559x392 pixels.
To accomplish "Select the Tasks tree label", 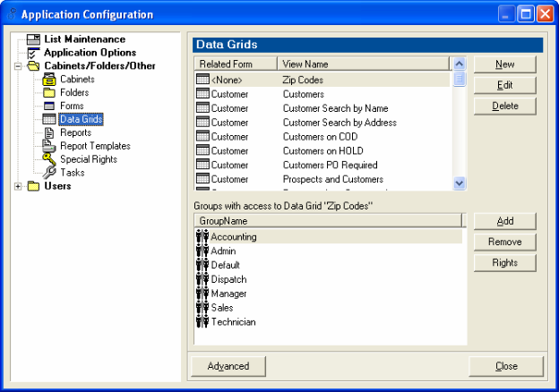I will tap(73, 173).
